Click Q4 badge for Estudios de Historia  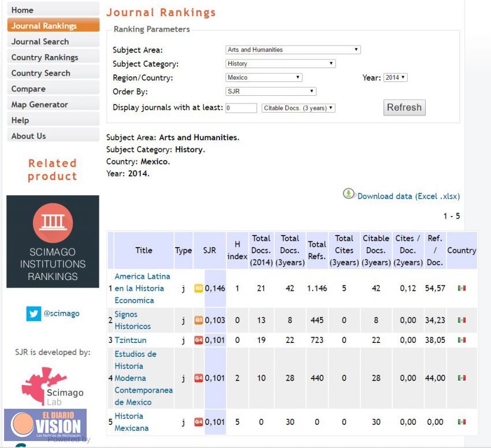point(199,378)
